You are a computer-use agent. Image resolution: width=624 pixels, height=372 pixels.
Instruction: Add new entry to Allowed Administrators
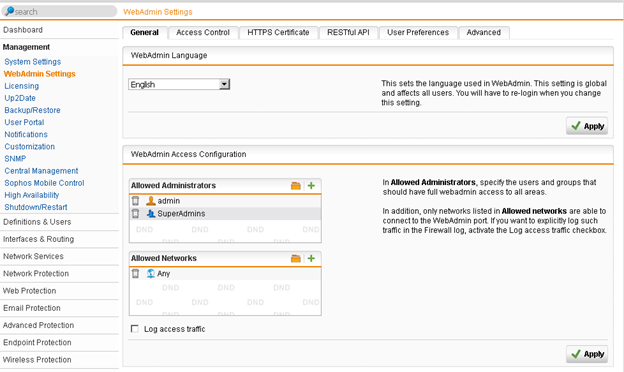click(311, 185)
